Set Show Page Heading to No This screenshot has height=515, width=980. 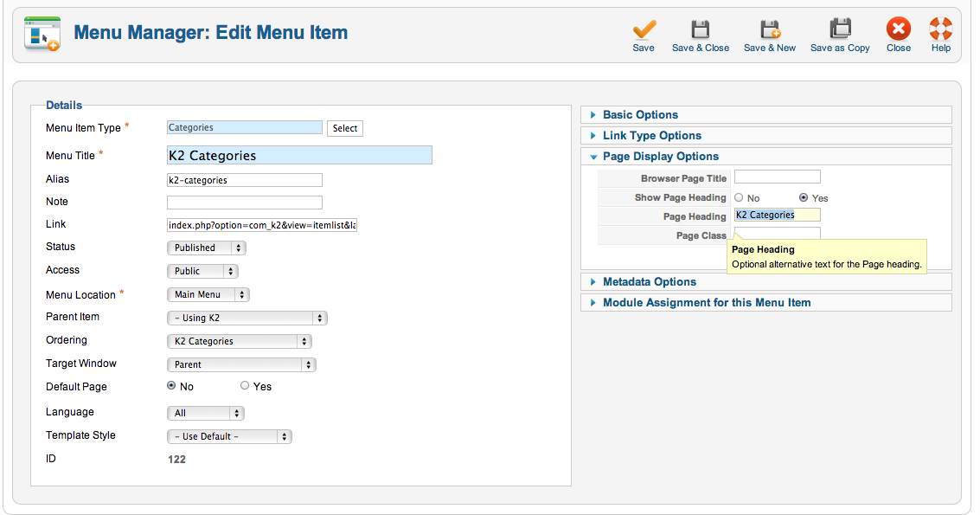pos(739,197)
